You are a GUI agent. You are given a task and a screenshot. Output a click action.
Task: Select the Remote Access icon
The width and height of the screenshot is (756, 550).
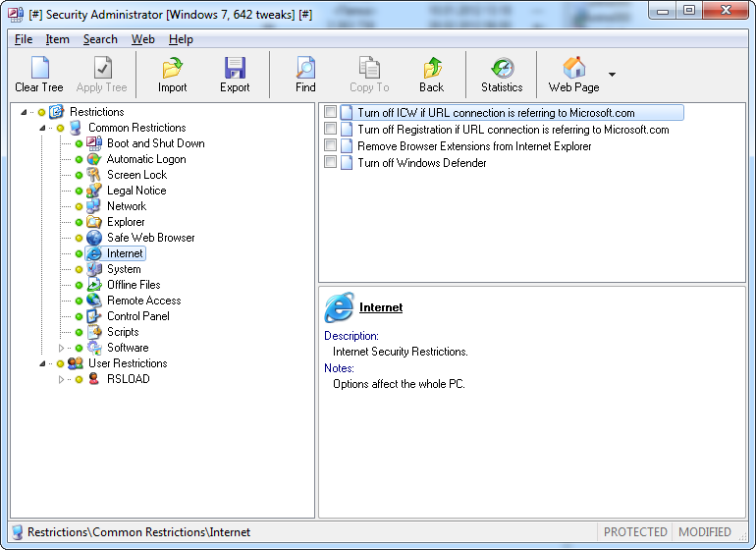pos(94,301)
